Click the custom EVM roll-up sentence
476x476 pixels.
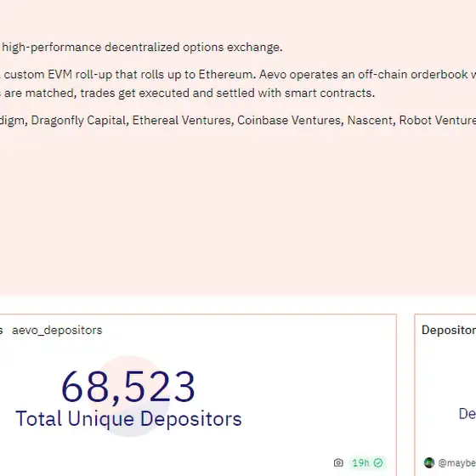(129, 75)
